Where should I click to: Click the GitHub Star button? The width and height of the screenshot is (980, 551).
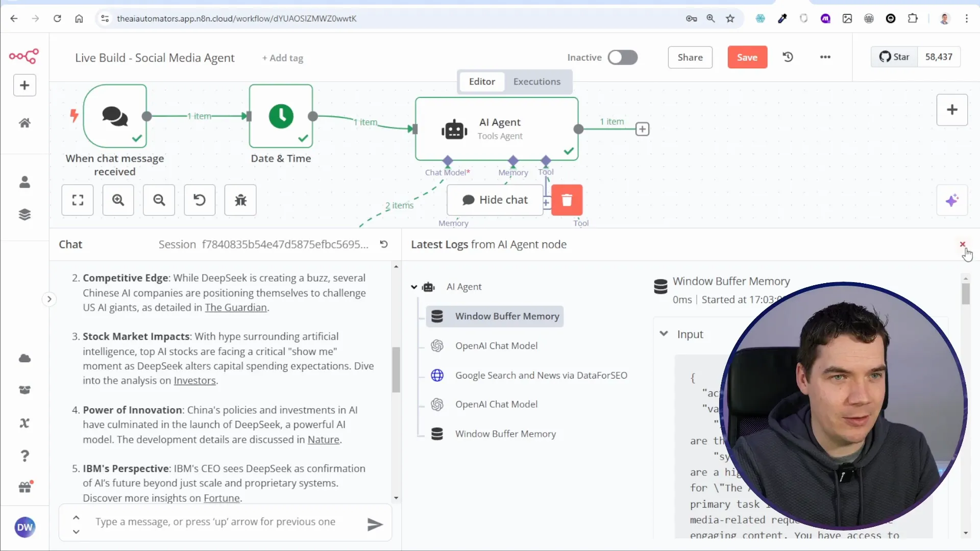[894, 57]
